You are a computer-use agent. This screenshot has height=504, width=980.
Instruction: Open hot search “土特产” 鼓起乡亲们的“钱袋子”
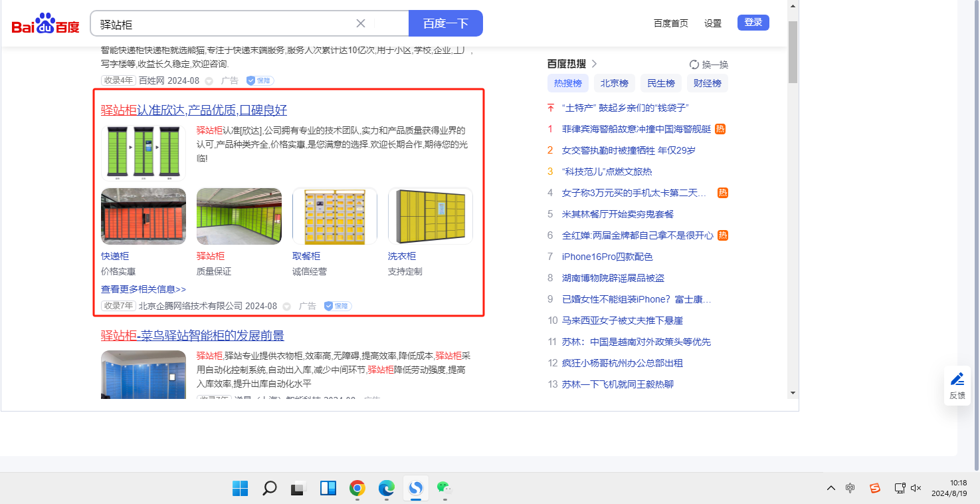(x=625, y=108)
